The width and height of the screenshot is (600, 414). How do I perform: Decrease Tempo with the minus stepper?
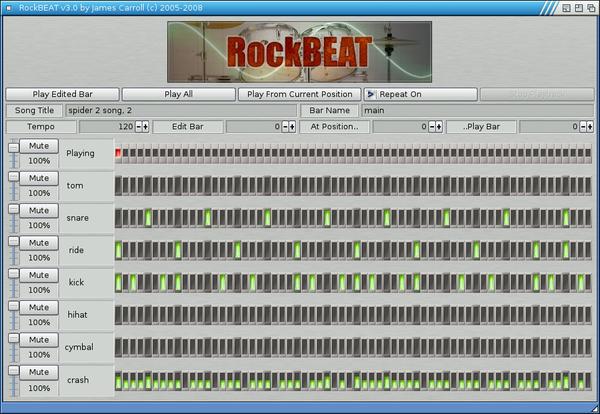click(139, 127)
